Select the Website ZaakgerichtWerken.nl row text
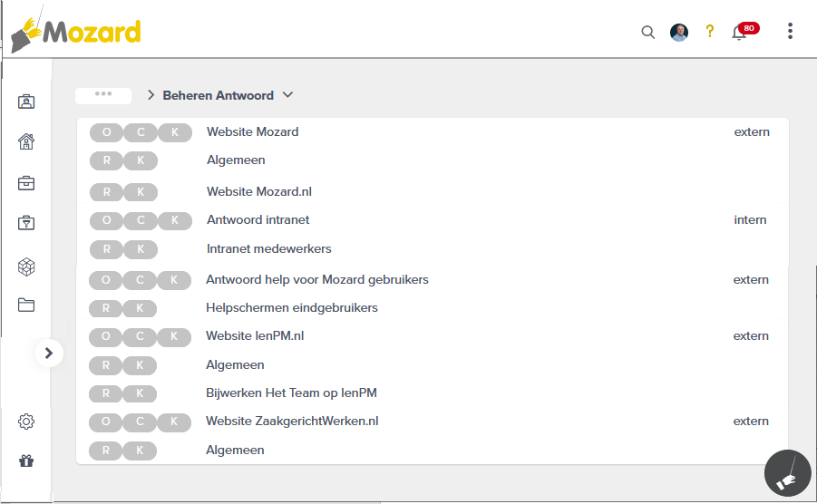The image size is (817, 504). coord(292,422)
